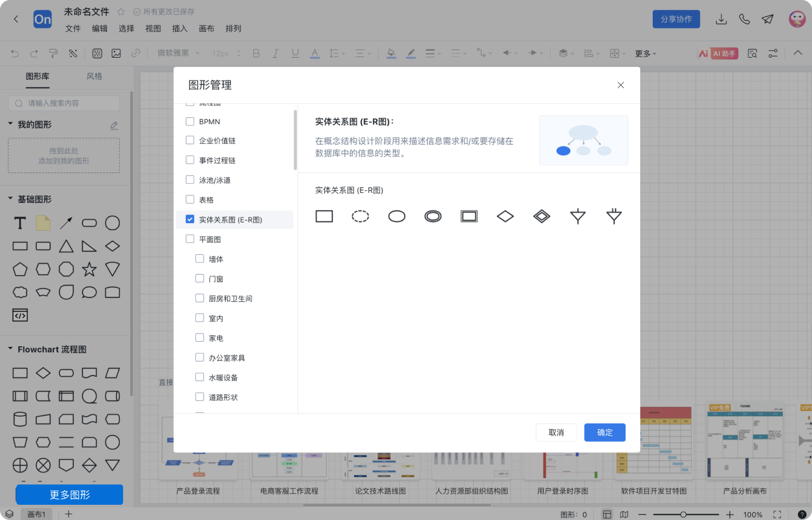Open the 更多 toolbar dropdown
The width and height of the screenshot is (812, 520).
[643, 53]
